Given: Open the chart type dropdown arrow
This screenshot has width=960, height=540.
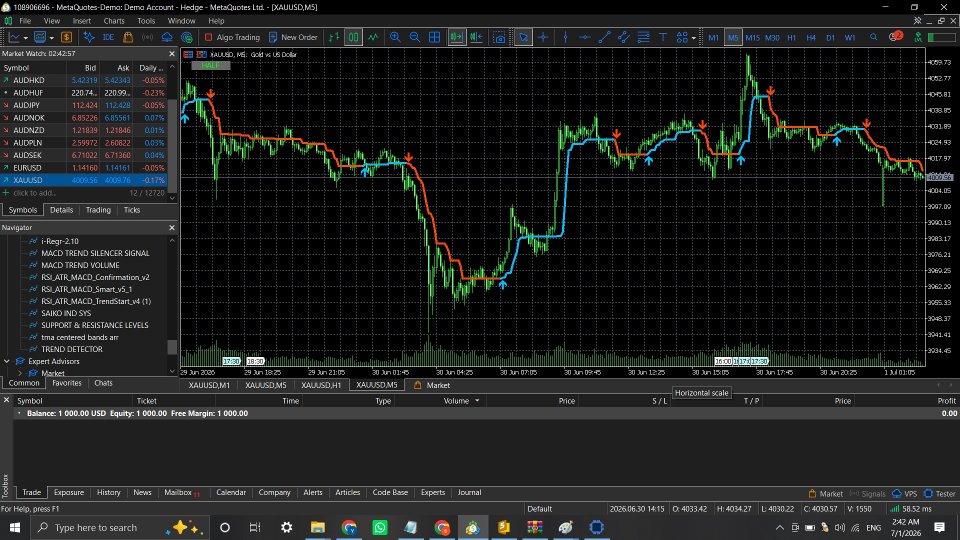Looking at the screenshot, I should pyautogui.click(x=26, y=38).
